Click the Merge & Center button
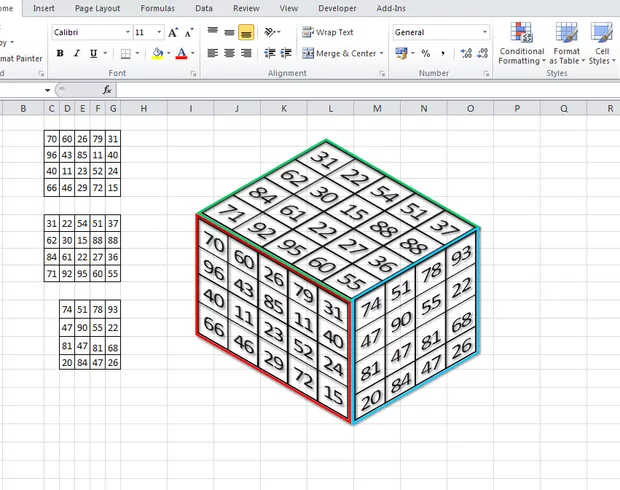 (340, 53)
